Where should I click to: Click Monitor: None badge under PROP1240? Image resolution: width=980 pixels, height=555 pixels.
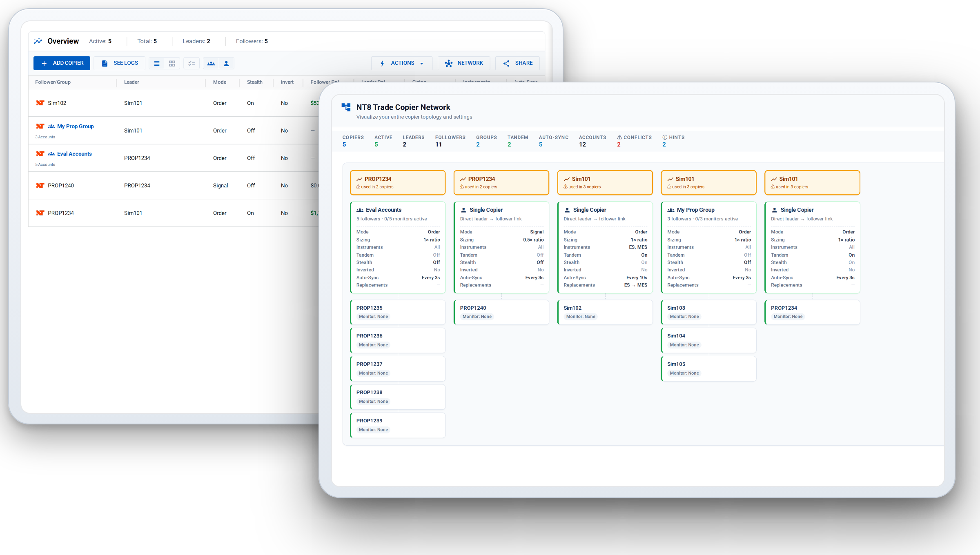coord(477,317)
